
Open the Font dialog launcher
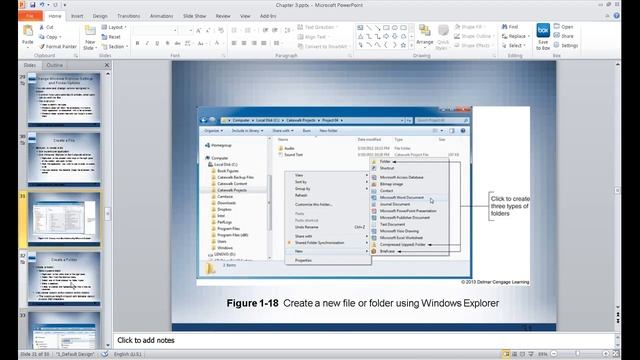tap(224, 56)
